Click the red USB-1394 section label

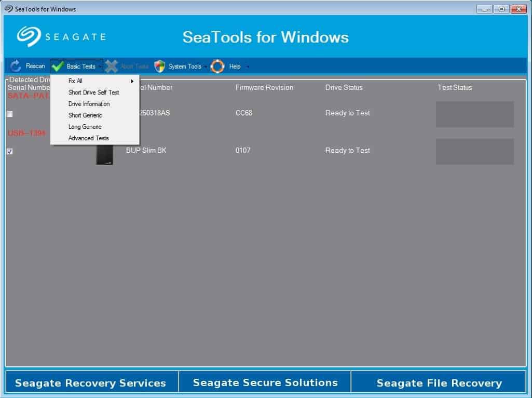[x=26, y=133]
